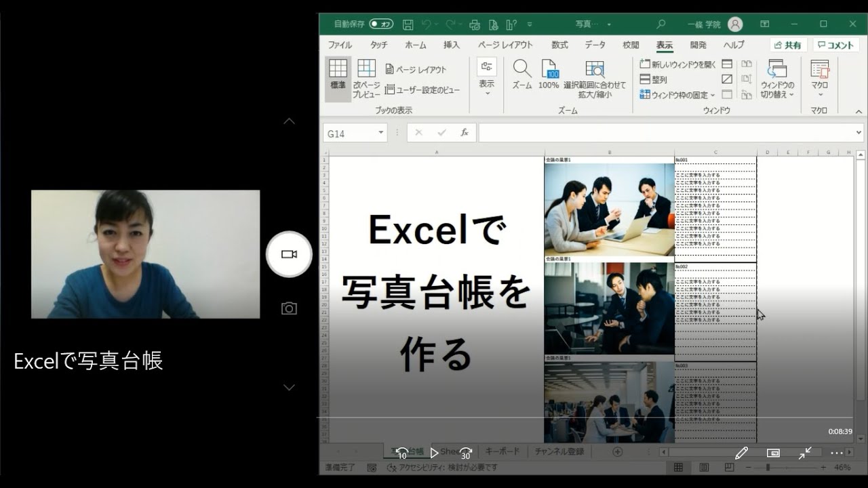
Task: Skip back 10 seconds
Action: [x=401, y=453]
